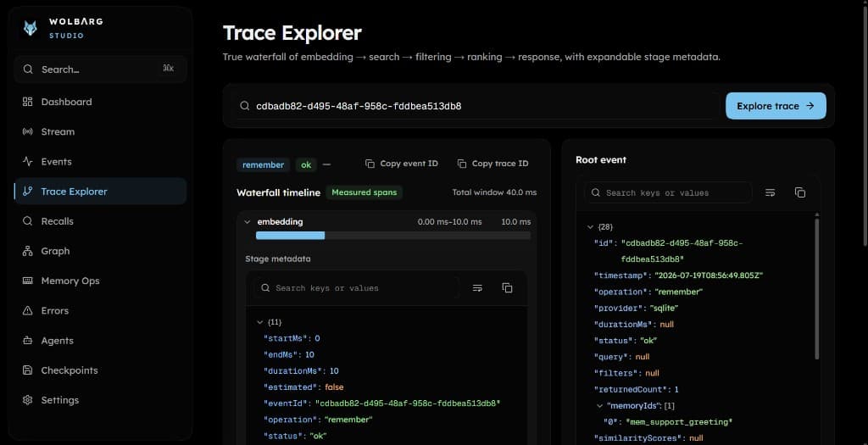Collapse the {11} JSON root node
Screen dimensions: 868x445
(259, 322)
